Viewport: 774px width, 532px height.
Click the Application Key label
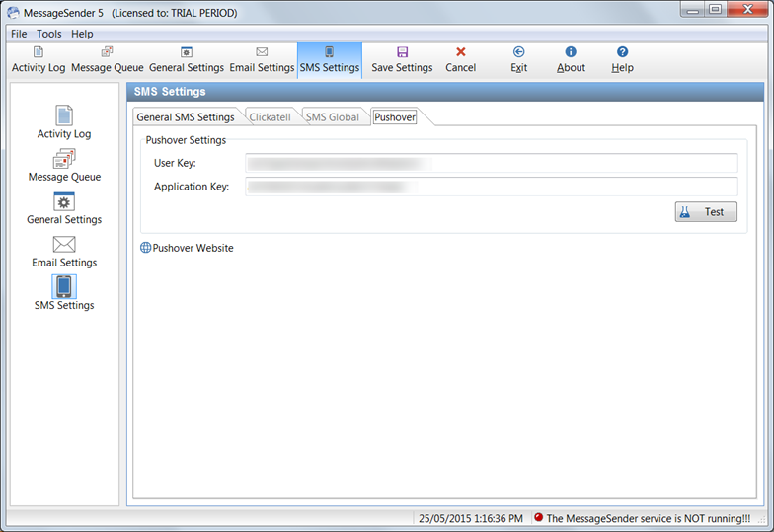[x=192, y=187]
